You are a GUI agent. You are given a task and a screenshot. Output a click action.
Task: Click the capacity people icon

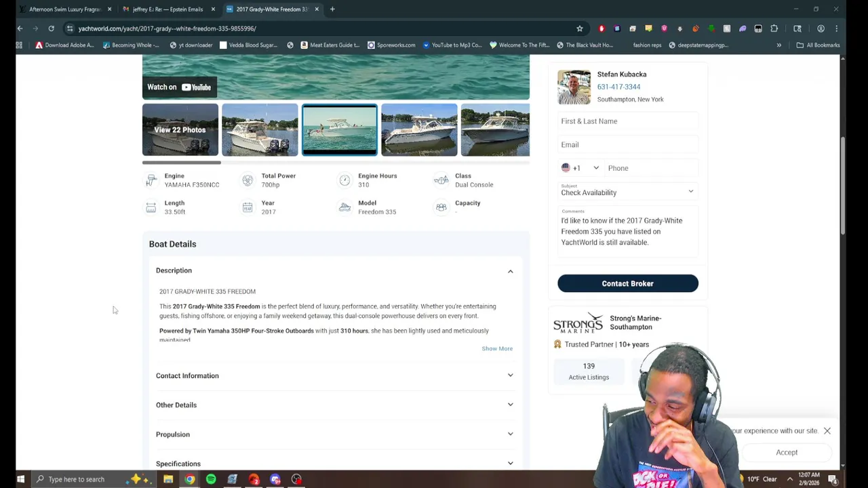[441, 207]
